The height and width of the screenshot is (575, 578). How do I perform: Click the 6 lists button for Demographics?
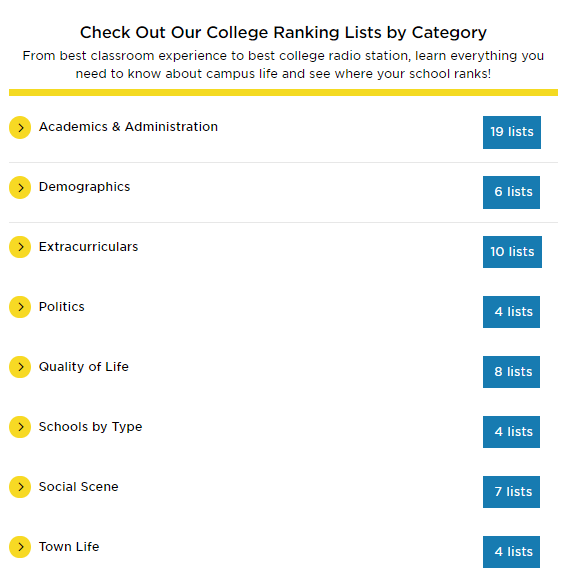click(x=511, y=192)
